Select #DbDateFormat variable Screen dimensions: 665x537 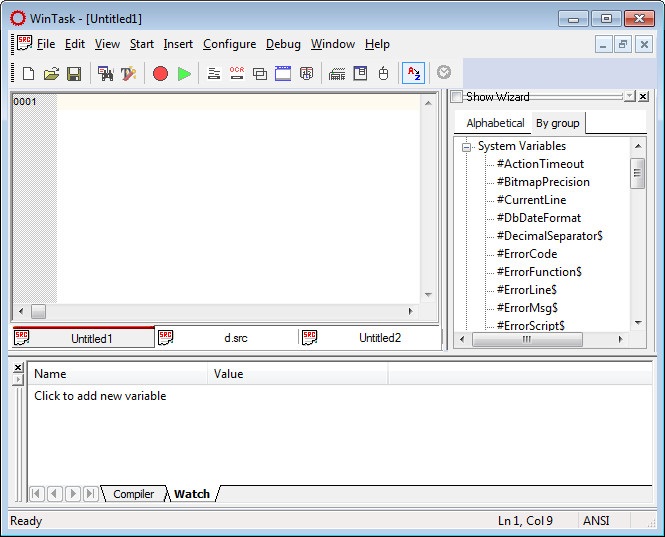pos(539,218)
